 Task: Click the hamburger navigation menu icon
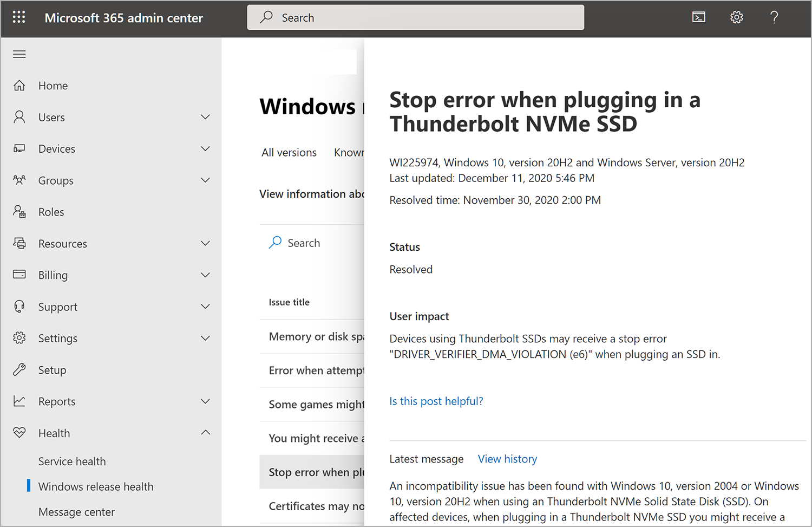(19, 54)
